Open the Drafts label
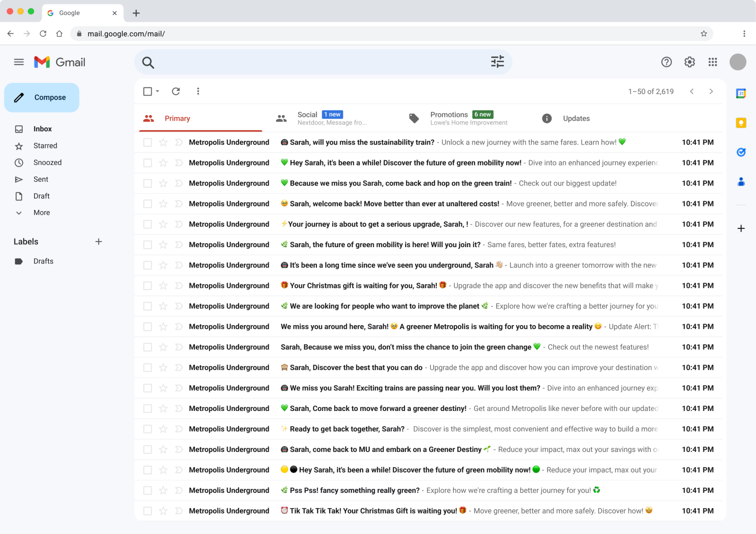The height and width of the screenshot is (534, 756). 43,261
